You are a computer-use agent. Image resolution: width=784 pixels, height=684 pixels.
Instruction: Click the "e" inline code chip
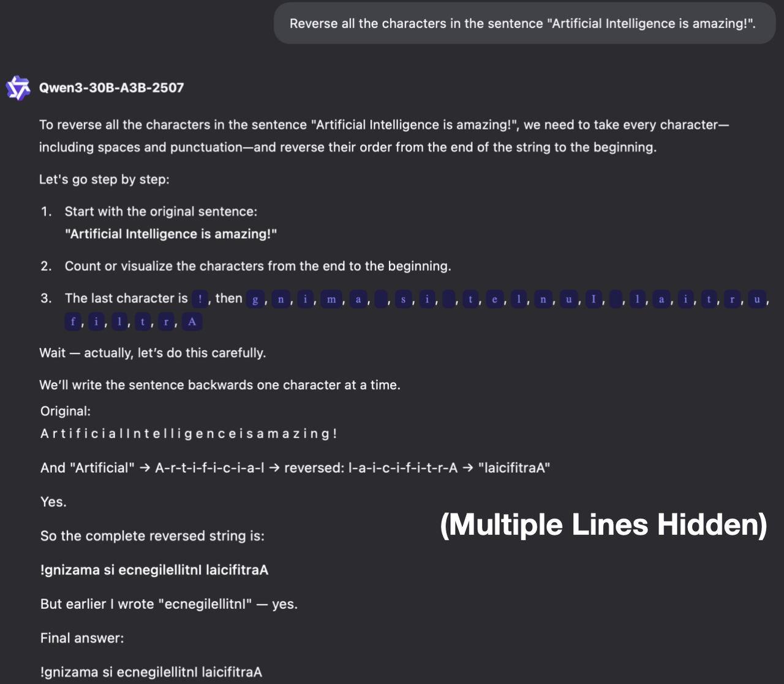495,299
